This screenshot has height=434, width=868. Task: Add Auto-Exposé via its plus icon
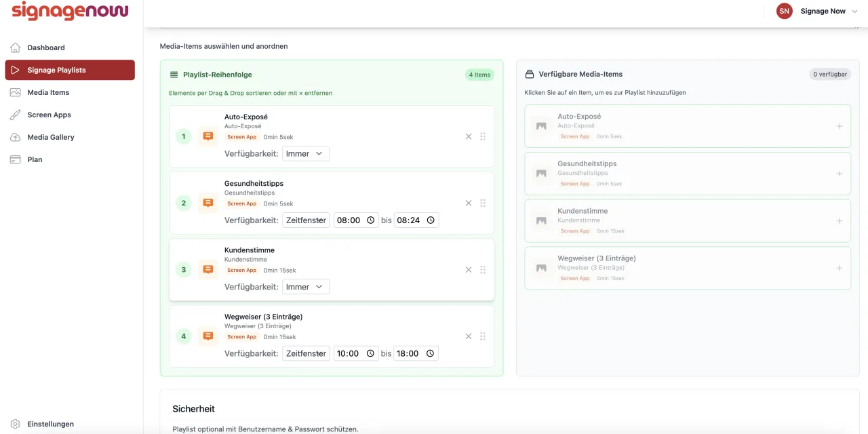840,126
